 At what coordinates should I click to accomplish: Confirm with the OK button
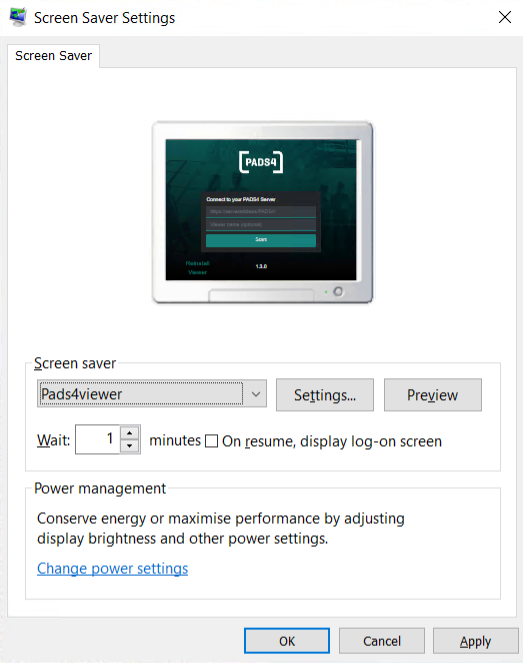tap(287, 641)
